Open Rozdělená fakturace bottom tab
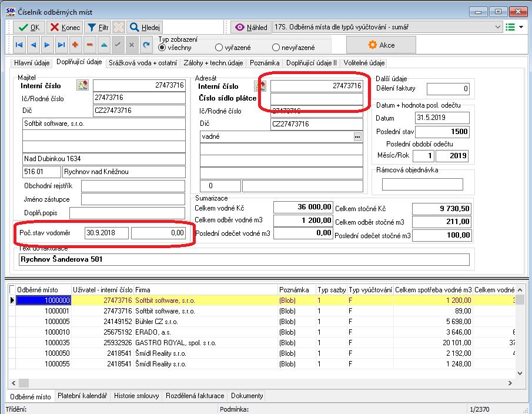The image size is (532, 414). (195, 396)
